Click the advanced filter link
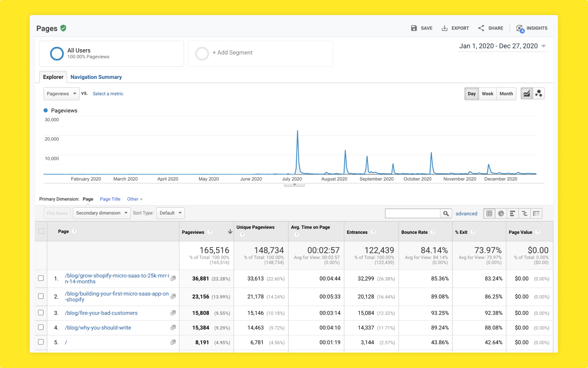The height and width of the screenshot is (368, 588). pos(466,213)
